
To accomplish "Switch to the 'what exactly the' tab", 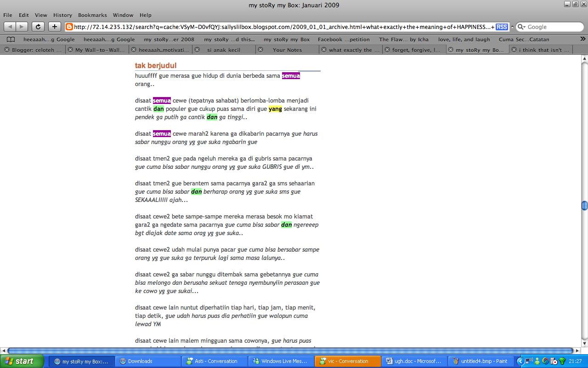I will point(351,50).
